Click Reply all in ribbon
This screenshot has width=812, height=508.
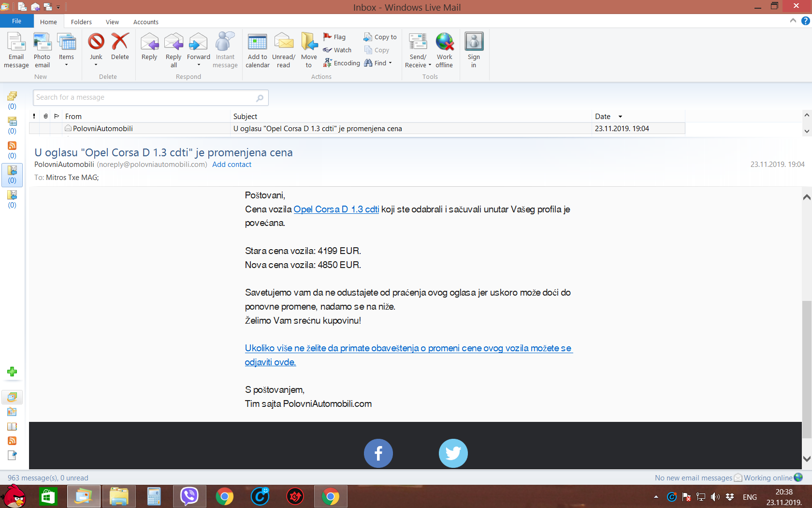click(174, 50)
